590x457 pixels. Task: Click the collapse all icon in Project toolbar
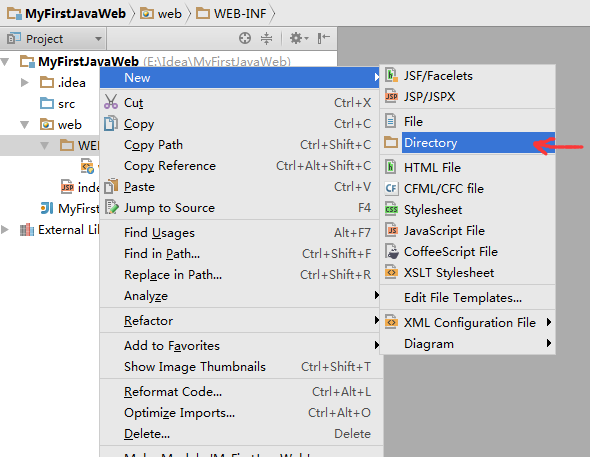(x=266, y=38)
